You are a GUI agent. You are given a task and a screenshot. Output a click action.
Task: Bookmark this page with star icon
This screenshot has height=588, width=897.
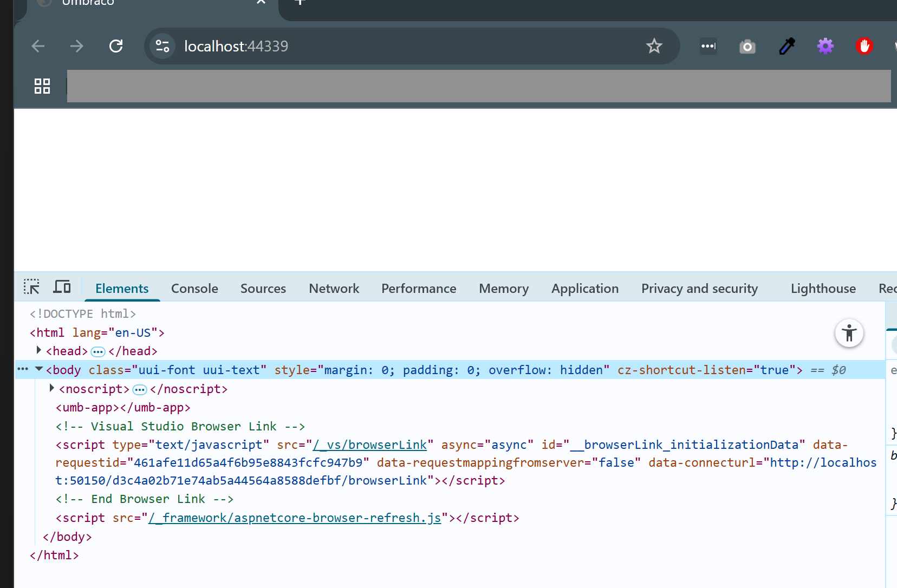click(654, 46)
